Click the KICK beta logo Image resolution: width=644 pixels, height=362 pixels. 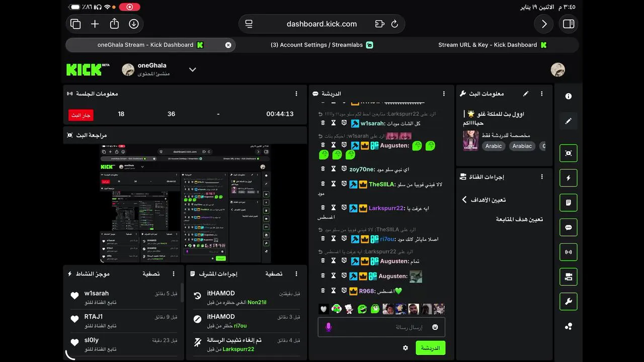tap(88, 69)
